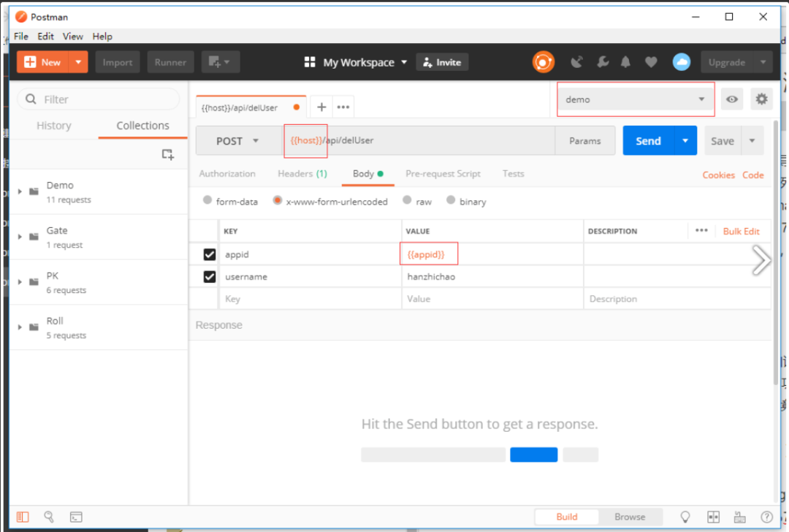Click the environment quick look eye icon

point(731,99)
